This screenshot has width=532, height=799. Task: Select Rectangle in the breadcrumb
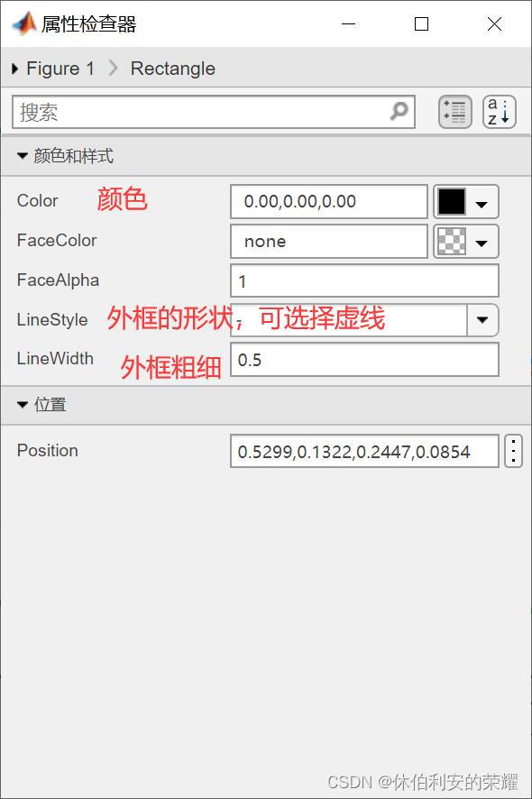(173, 69)
